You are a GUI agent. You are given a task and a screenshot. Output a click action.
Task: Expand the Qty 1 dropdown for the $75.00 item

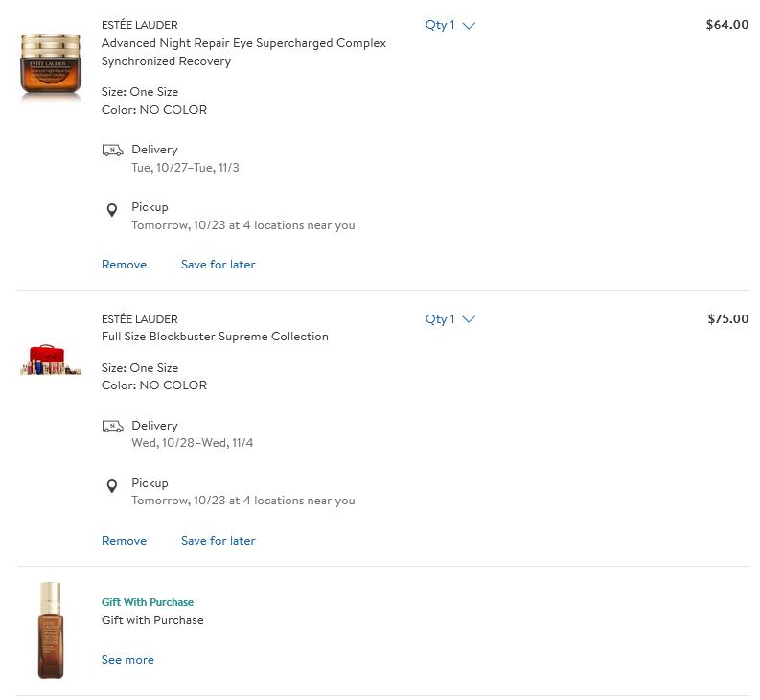coord(450,319)
